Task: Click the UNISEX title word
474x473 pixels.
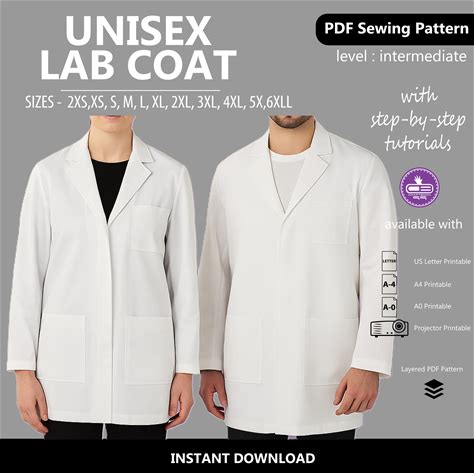Action: (x=138, y=31)
